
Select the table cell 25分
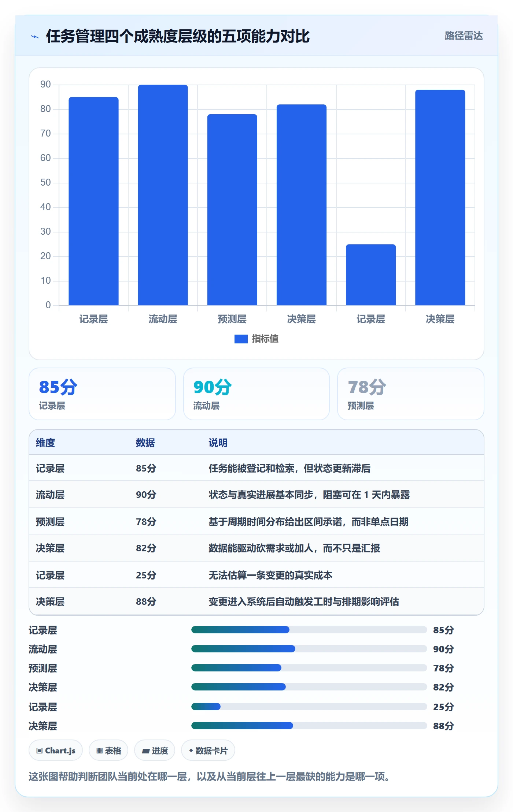coord(146,575)
